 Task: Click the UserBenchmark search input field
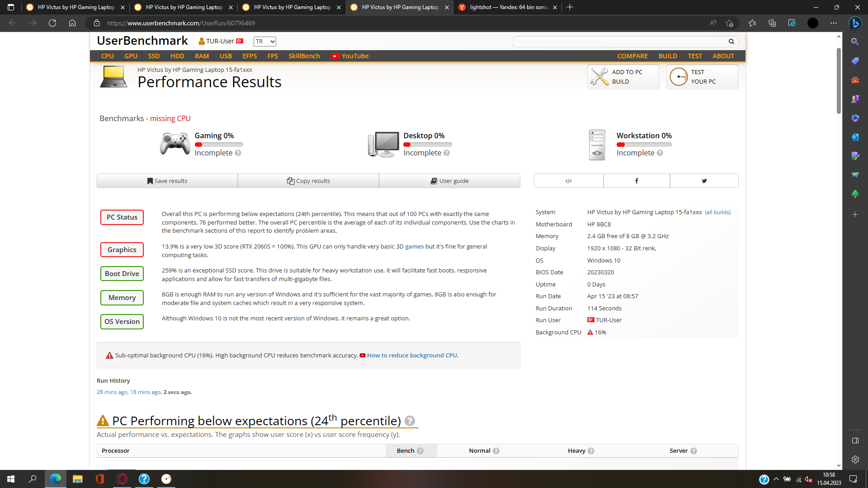[619, 42]
